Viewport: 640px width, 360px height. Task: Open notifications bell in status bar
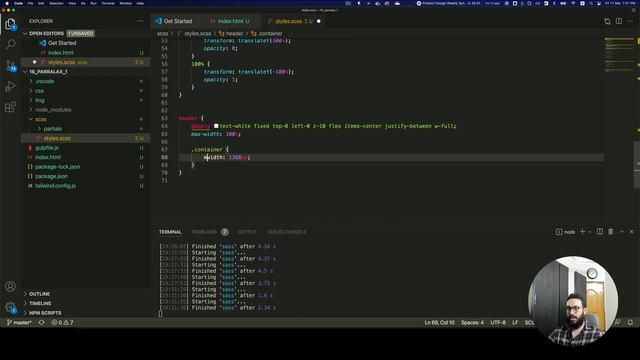pos(630,322)
